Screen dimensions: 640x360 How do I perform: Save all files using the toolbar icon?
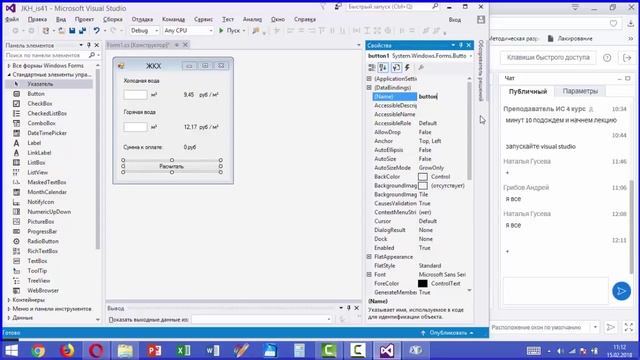[x=82, y=31]
